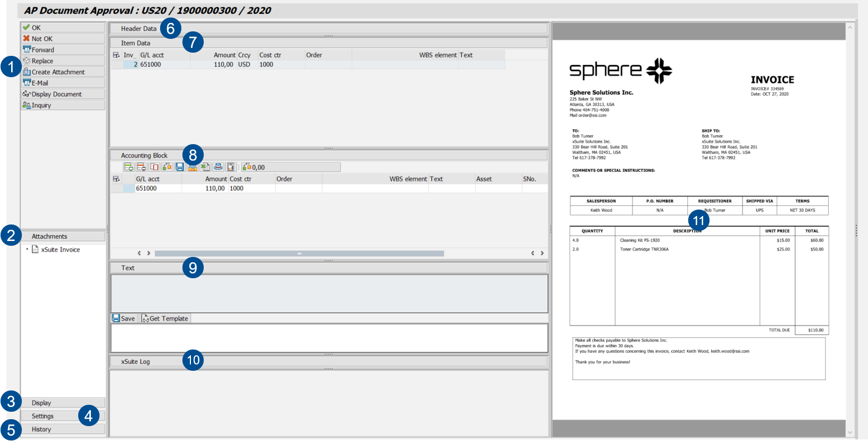Click the invoice document preview image
The width and height of the screenshot is (868, 441).
(699, 230)
